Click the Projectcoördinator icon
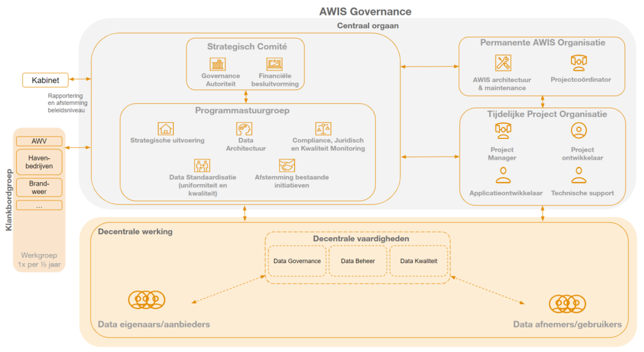This screenshot has height=352, width=644. pyautogui.click(x=579, y=62)
